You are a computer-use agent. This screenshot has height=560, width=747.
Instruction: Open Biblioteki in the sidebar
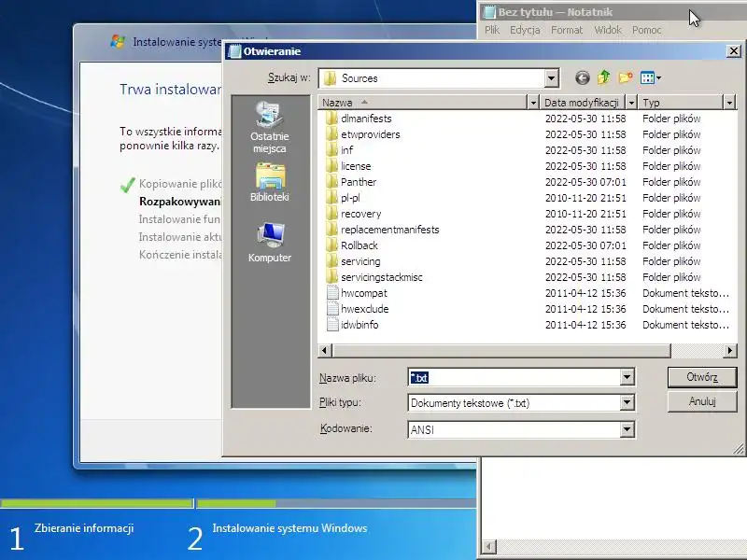(270, 182)
